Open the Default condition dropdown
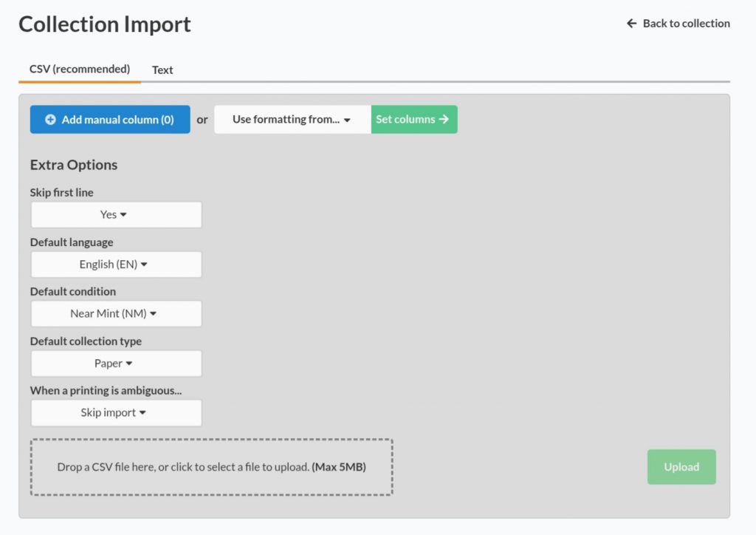756x535 pixels. tap(116, 313)
